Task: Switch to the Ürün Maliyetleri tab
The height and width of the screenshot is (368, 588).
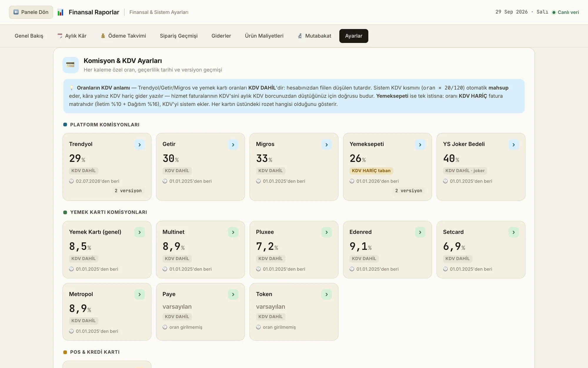Action: [x=264, y=36]
